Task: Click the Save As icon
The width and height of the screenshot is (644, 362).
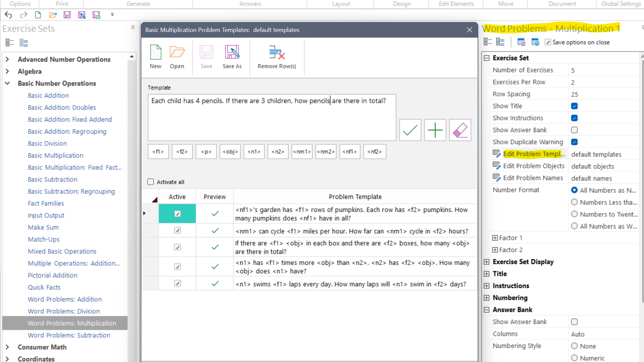Action: point(232,53)
